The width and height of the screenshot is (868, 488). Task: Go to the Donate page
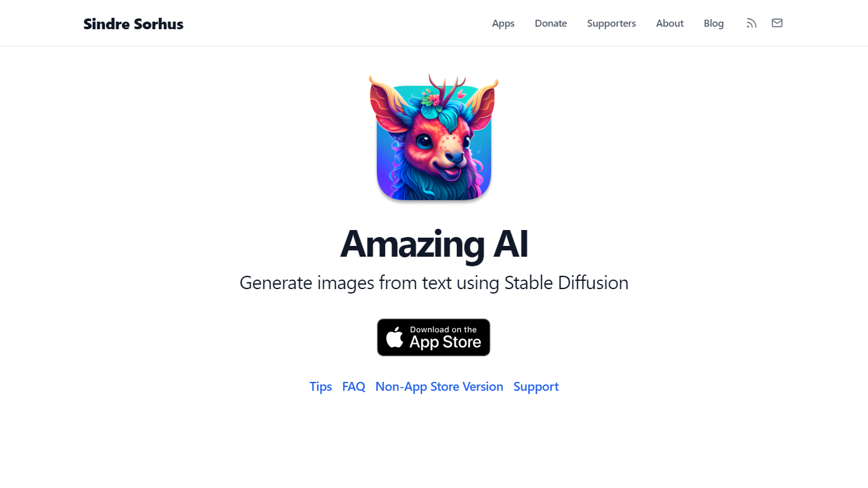tap(551, 24)
